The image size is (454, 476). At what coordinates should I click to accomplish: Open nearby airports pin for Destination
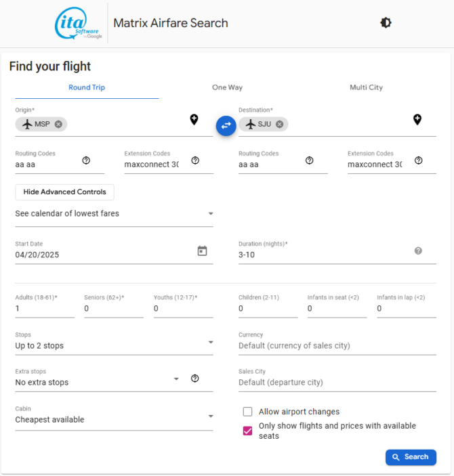[x=417, y=120]
